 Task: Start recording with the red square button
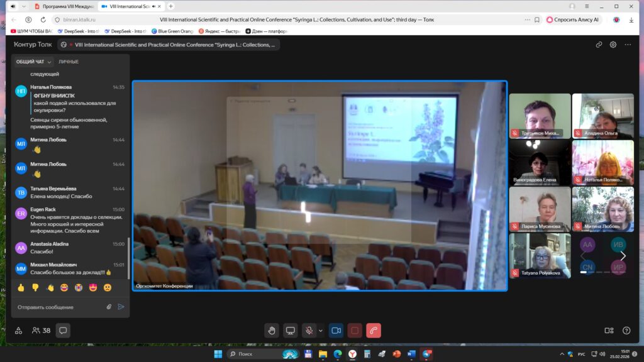pos(355,331)
